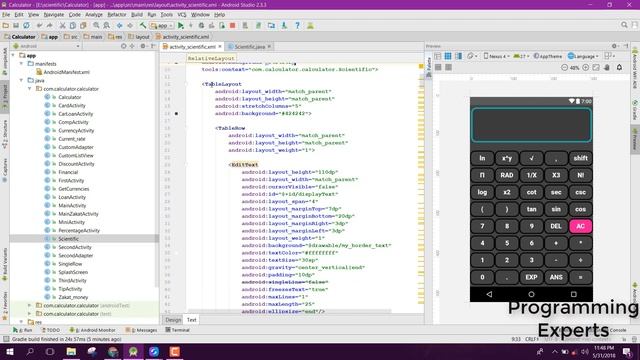640x360 pixels.
Task: Collapse the java folder node
Action: coord(22,80)
